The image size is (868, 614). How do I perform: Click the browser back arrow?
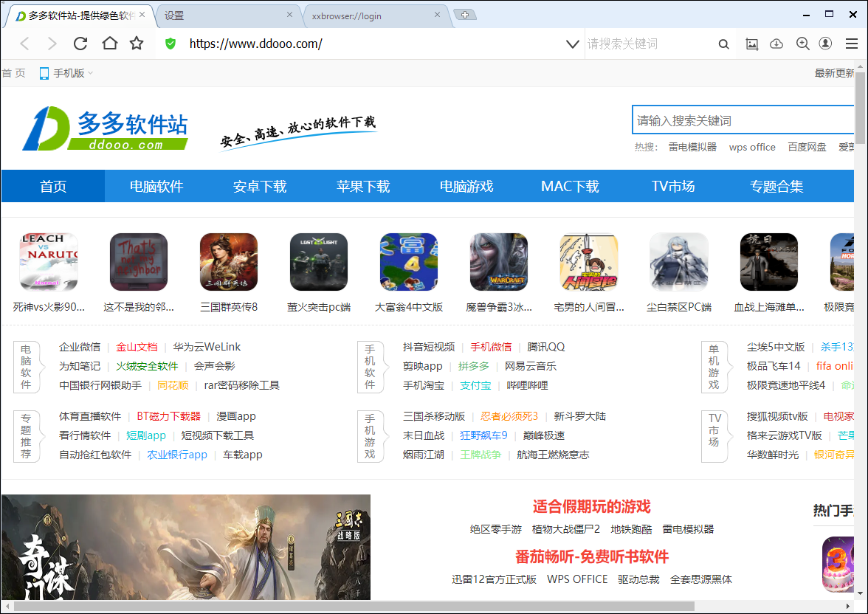[24, 44]
